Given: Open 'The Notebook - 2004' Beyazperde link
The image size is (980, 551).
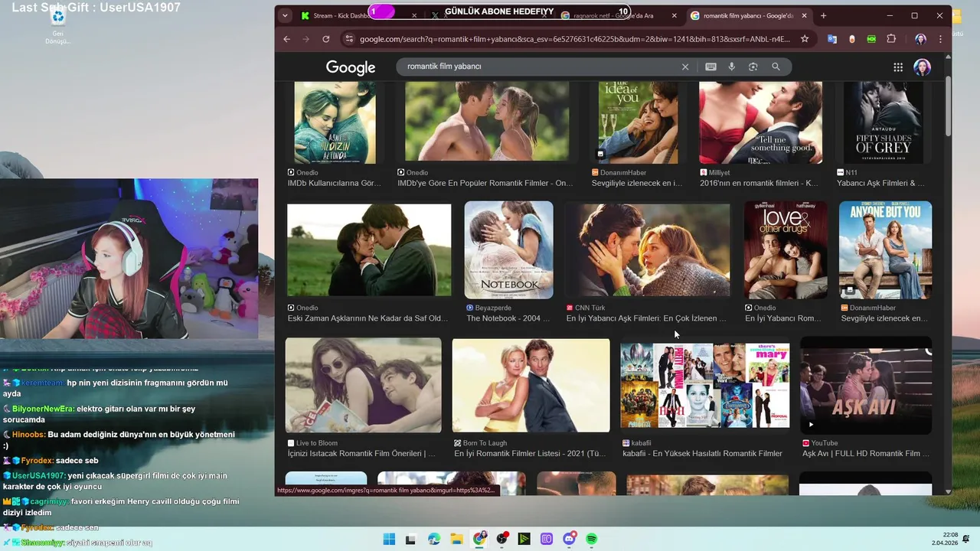Looking at the screenshot, I should pyautogui.click(x=508, y=318).
